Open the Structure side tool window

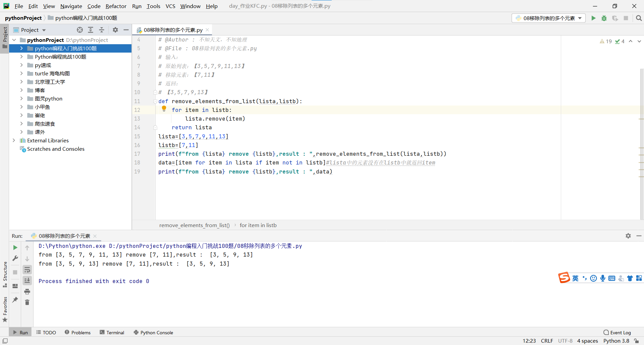point(5,274)
